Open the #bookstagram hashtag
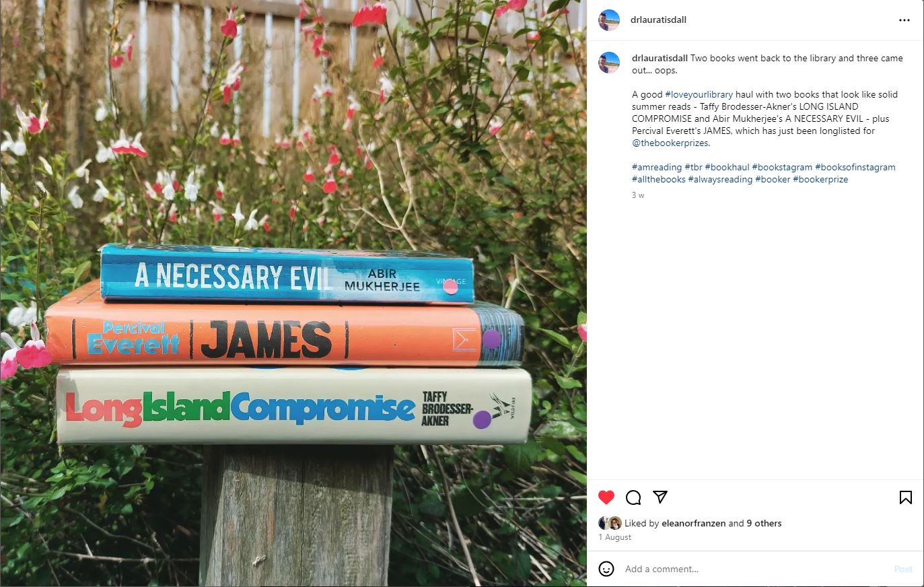 tap(782, 167)
